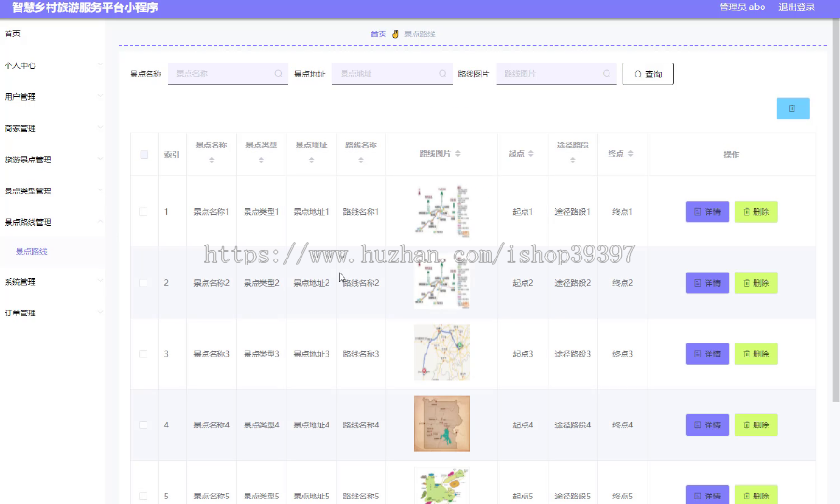The image size is (840, 504).
Task: Sort by 路线名称 column arrows
Action: point(361,161)
